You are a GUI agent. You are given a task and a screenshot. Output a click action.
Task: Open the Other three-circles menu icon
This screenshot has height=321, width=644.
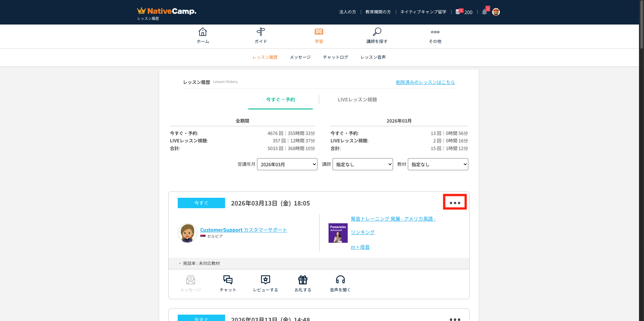click(x=435, y=32)
